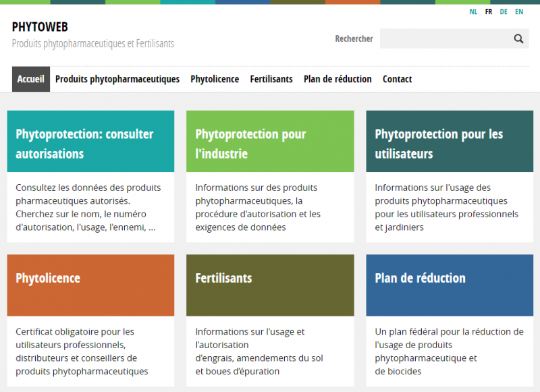Open the Phytoprotection pour l'industrie tile
Screen dimensions: 540x392
coord(270,142)
